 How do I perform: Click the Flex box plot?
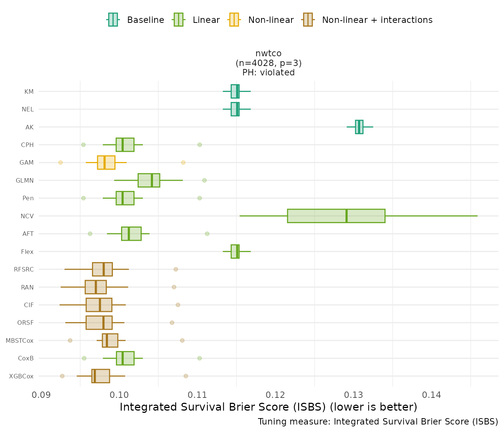pyautogui.click(x=235, y=252)
